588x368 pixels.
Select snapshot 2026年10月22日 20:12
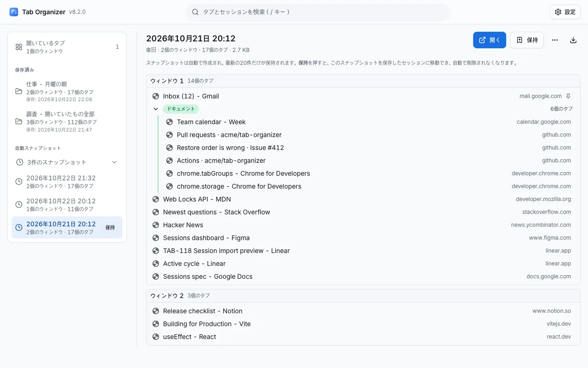[x=67, y=205]
